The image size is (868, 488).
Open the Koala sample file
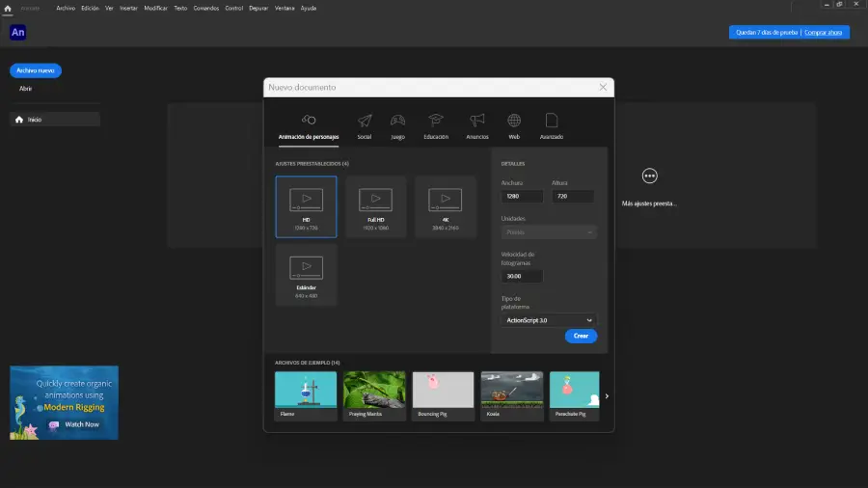coord(512,395)
